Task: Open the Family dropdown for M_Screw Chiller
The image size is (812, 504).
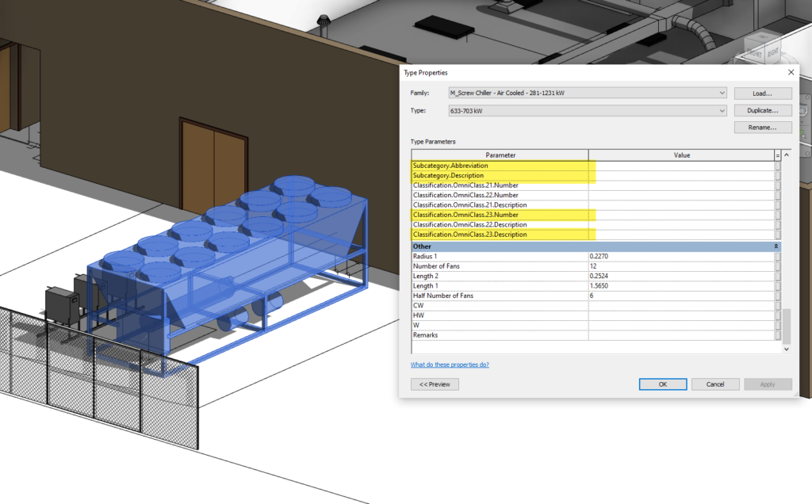Action: coord(588,94)
